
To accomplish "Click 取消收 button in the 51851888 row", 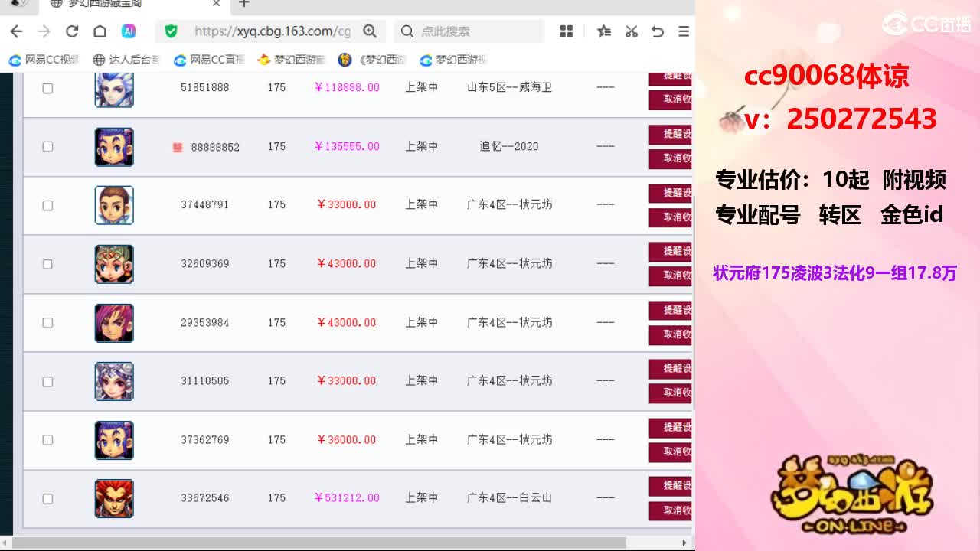I will (671, 99).
